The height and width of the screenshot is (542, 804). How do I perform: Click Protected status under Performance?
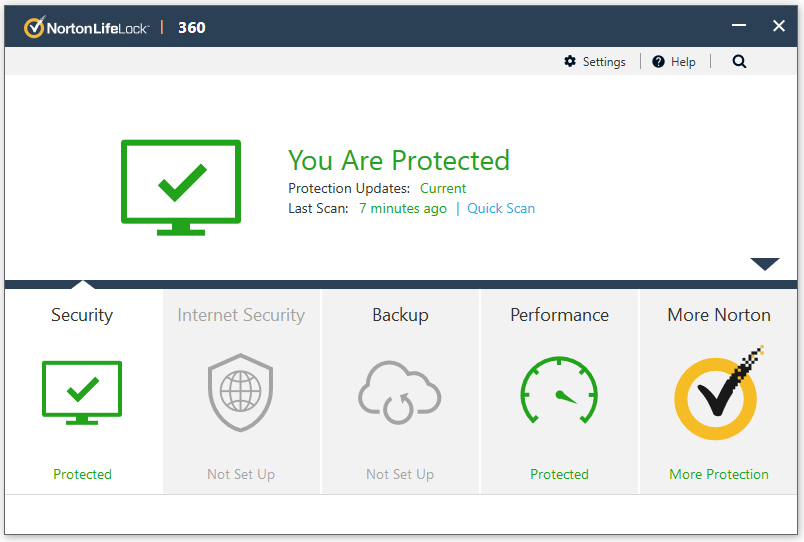[559, 474]
